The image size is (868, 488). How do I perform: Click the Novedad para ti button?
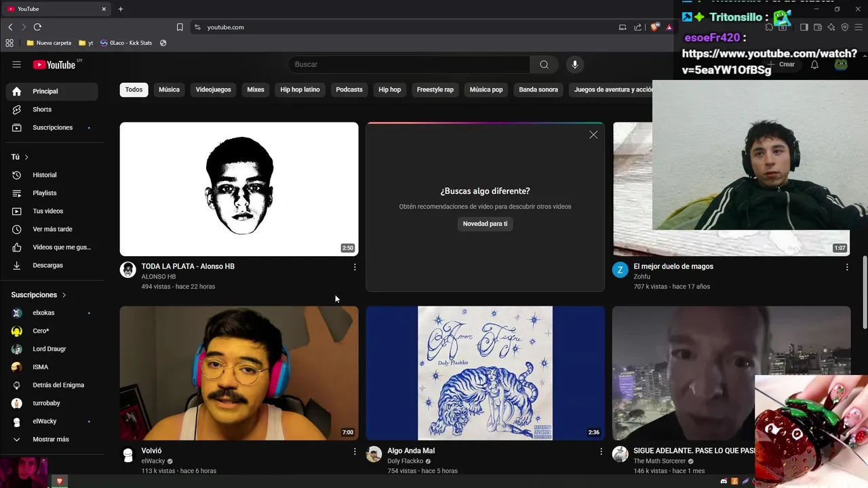coord(485,224)
